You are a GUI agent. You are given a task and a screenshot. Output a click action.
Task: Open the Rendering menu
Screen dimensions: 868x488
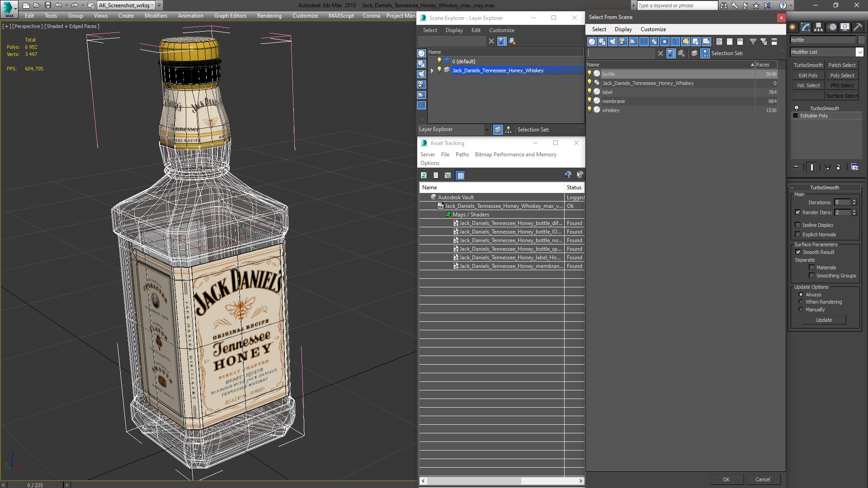269,16
